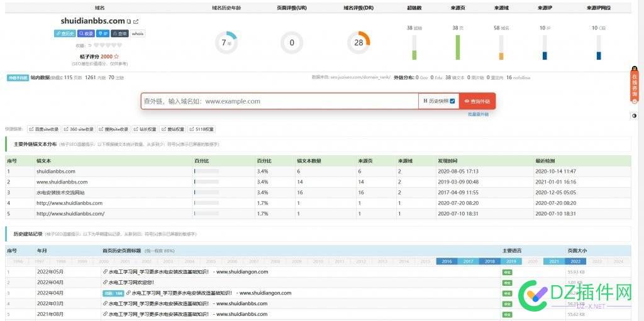Image resolution: width=644 pixels, height=321 pixels.
Task: Toggle dark mode contrast icon at right edge
Action: click(634, 116)
